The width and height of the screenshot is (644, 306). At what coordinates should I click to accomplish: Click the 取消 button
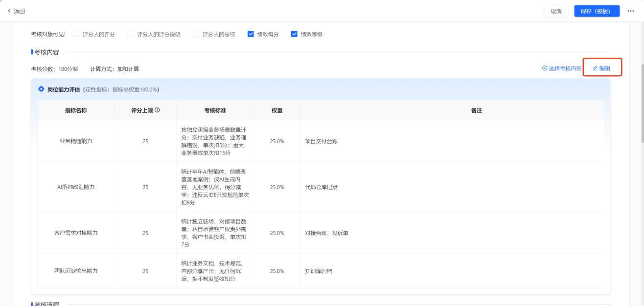tap(556, 11)
